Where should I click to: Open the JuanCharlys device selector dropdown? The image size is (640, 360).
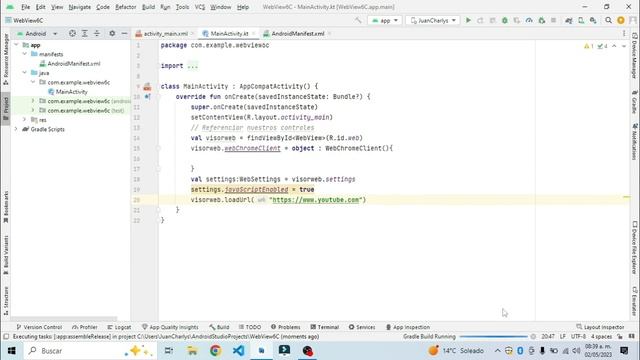click(x=433, y=20)
